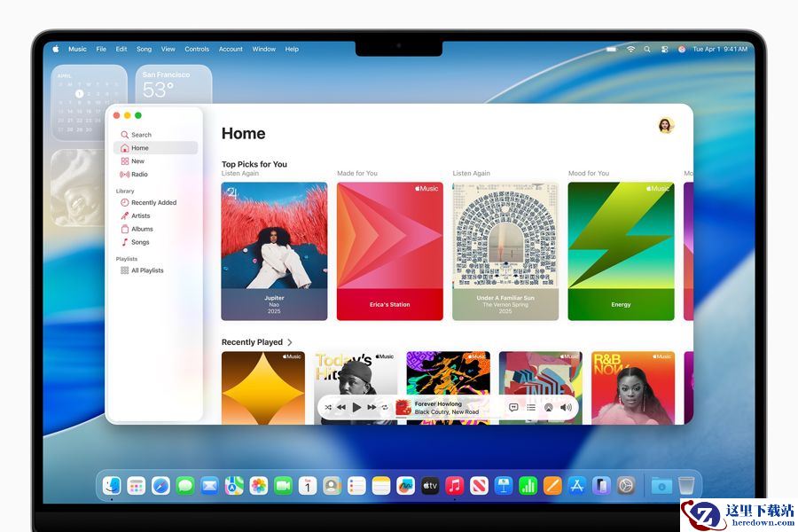Screen dimensions: 798x532
Task: Open the Playing Next queue list icon
Action: pos(531,407)
